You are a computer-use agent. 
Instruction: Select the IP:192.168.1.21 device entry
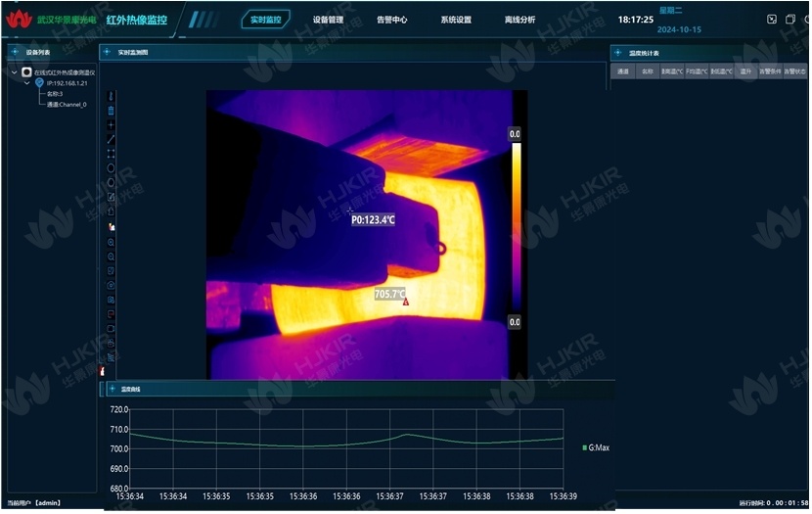point(68,83)
